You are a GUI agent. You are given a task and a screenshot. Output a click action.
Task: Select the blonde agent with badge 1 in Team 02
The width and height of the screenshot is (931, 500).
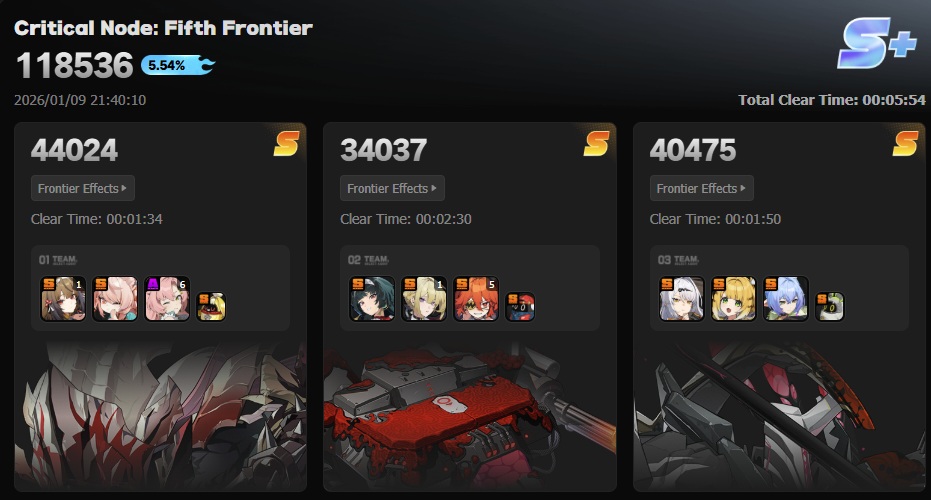[425, 299]
